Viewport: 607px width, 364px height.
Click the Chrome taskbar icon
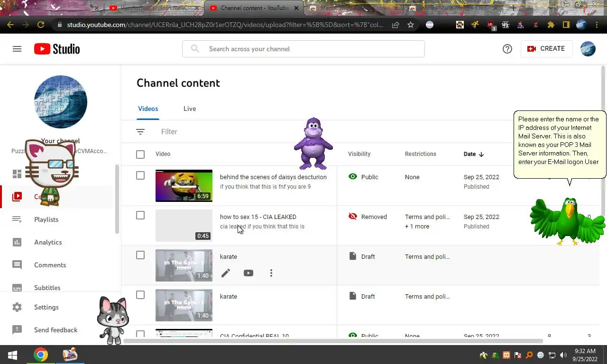click(41, 355)
